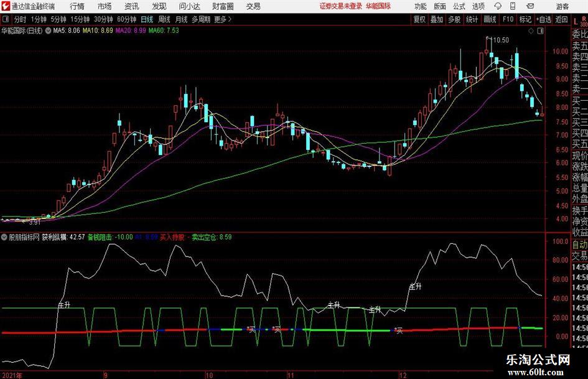
Task: Click the MA20: 8.99 label
Action: pyautogui.click(x=131, y=30)
